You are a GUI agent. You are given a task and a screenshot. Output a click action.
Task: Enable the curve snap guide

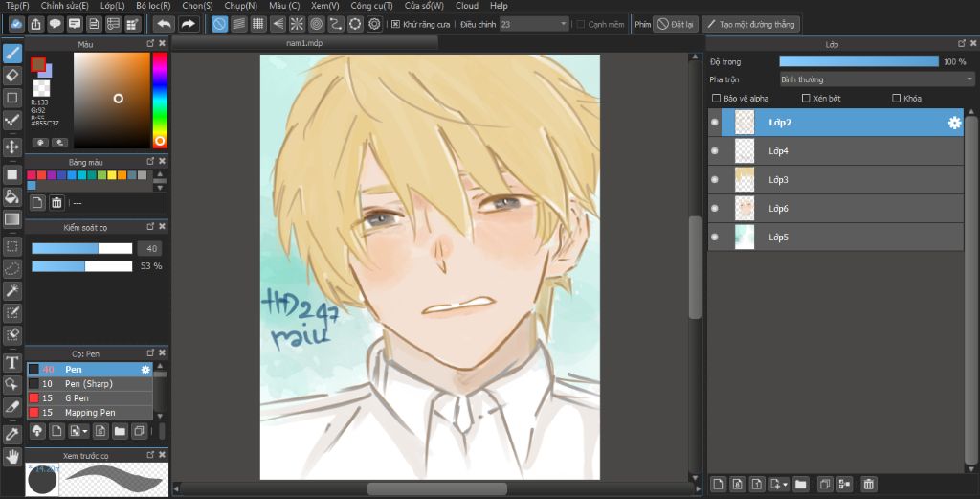336,24
